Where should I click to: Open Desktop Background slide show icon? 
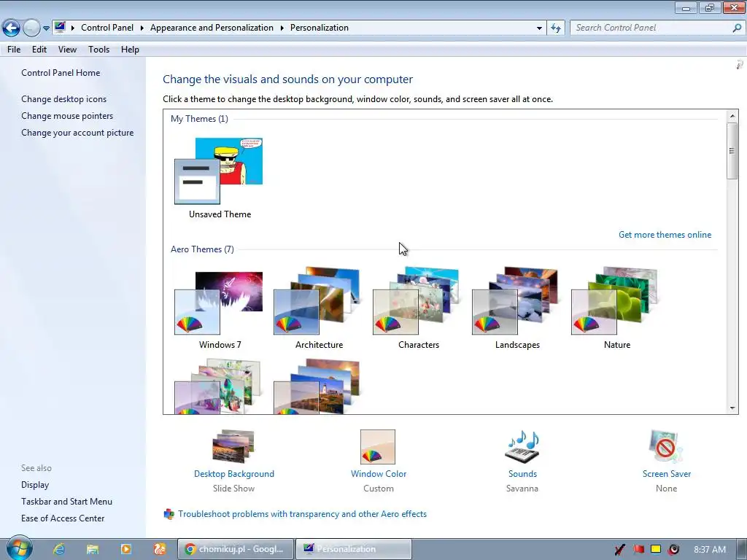pyautogui.click(x=233, y=446)
